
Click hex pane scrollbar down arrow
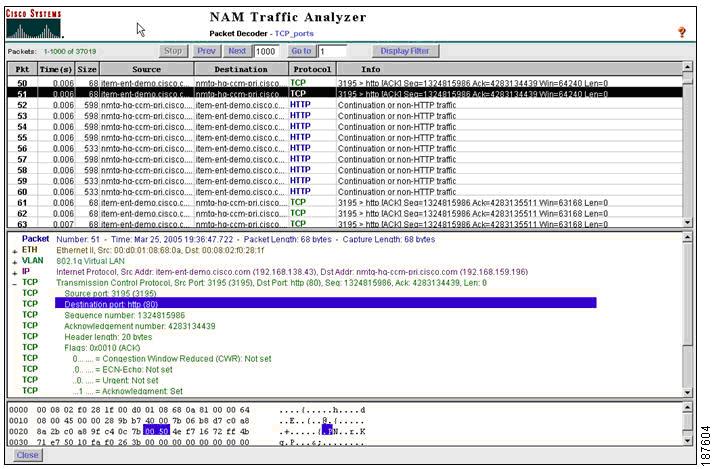(x=687, y=440)
